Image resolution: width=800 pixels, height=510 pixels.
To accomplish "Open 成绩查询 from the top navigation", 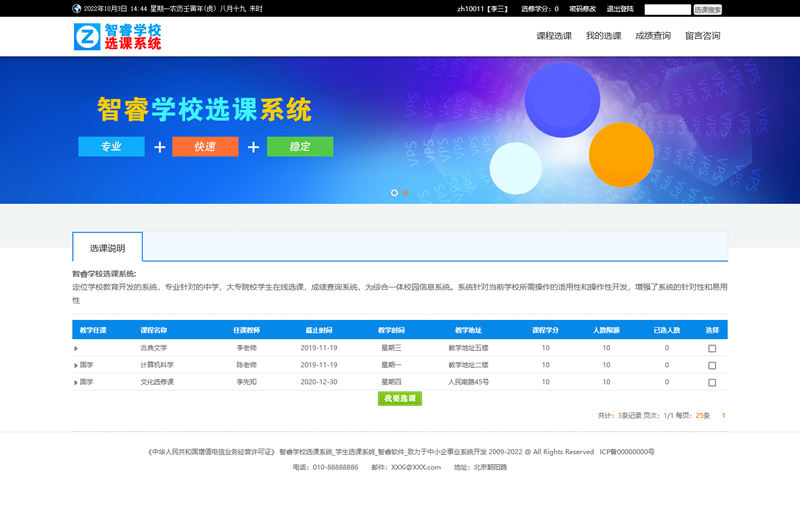I will [x=653, y=36].
